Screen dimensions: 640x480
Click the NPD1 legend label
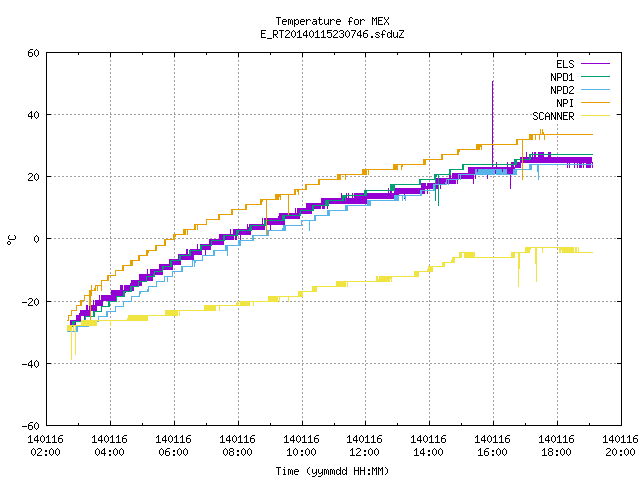(x=562, y=77)
